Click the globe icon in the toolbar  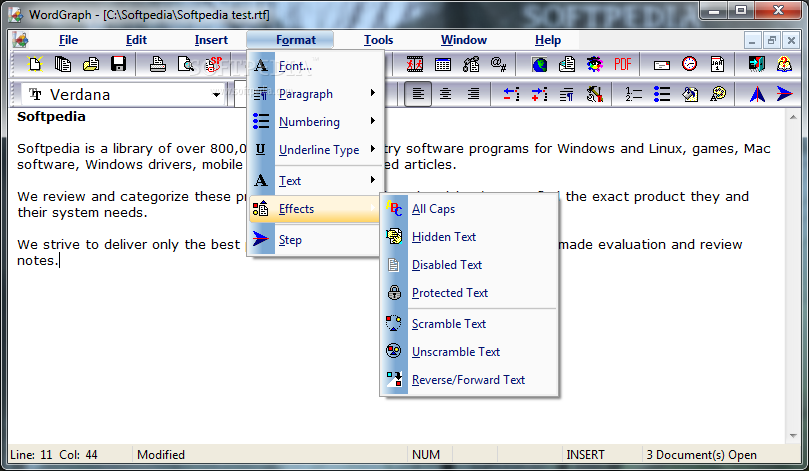(x=540, y=64)
